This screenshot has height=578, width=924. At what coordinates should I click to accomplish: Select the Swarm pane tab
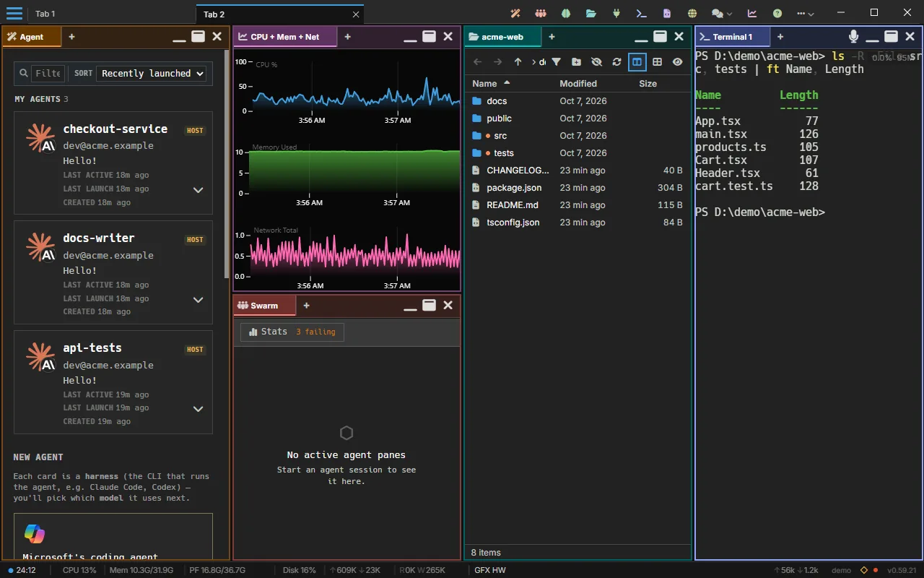click(264, 306)
